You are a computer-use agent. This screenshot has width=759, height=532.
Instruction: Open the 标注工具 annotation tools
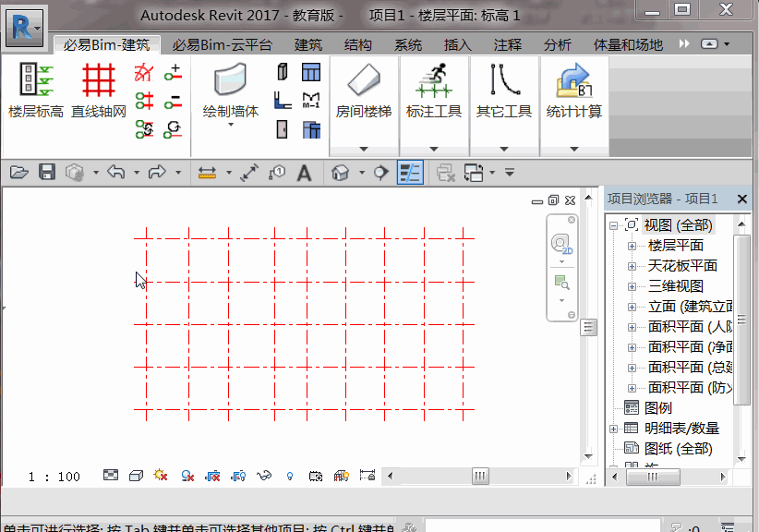point(434,91)
